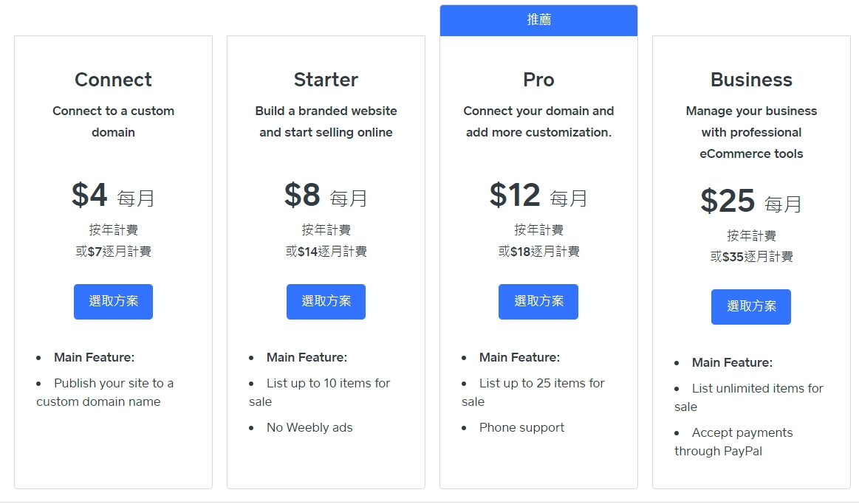Click the blue 推薦 banner above Pro
This screenshot has width=859, height=504.
point(538,20)
